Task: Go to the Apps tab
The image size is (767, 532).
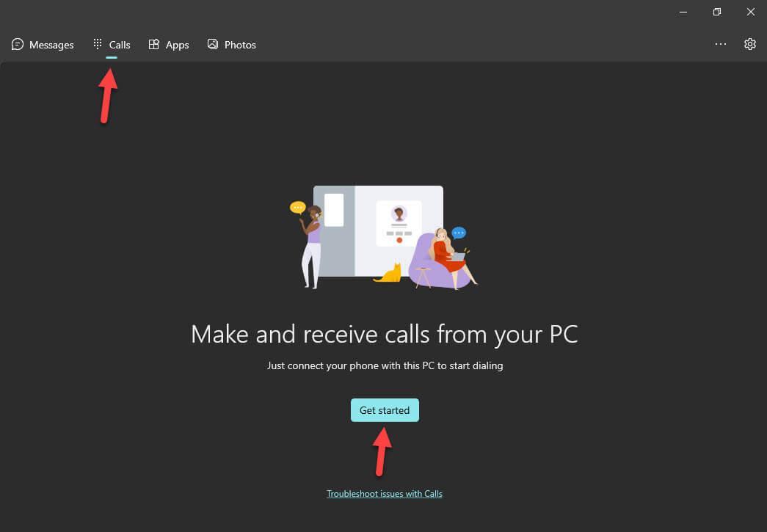Action: point(177,45)
